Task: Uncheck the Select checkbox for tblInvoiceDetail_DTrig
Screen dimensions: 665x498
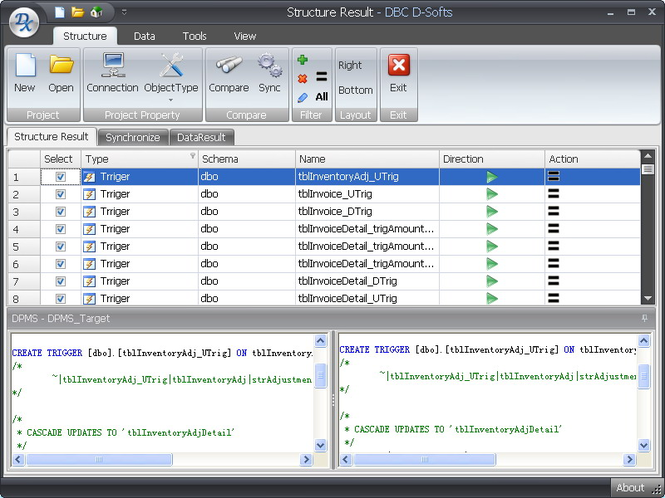Action: coord(61,281)
